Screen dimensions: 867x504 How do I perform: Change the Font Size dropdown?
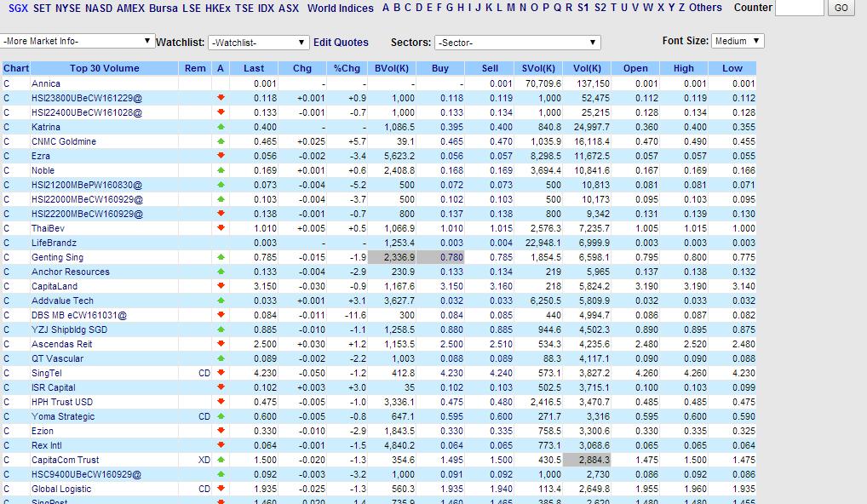pos(738,41)
